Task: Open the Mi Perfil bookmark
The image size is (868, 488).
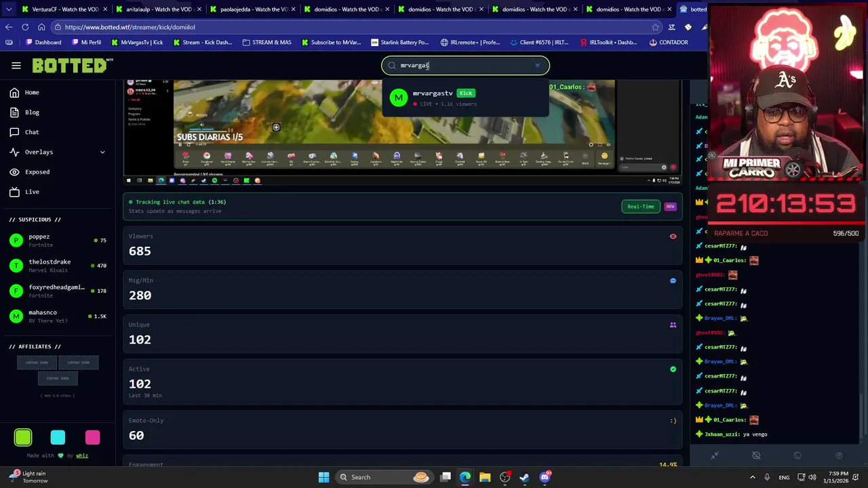Action: [85, 42]
